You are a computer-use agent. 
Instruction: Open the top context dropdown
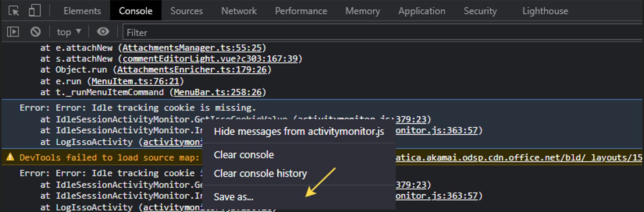click(x=68, y=32)
